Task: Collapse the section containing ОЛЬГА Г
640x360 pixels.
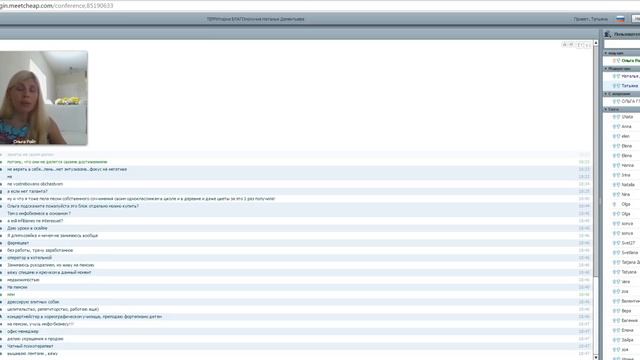Action: pos(606,94)
